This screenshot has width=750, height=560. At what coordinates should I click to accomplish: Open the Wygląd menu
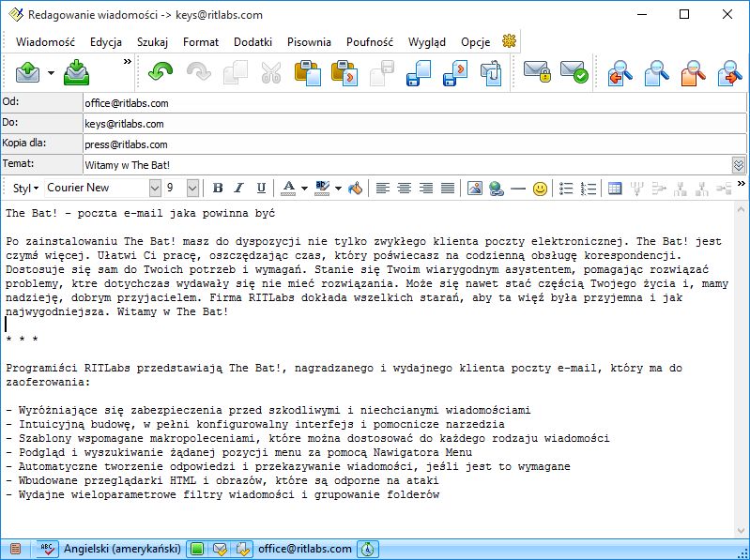(x=427, y=42)
